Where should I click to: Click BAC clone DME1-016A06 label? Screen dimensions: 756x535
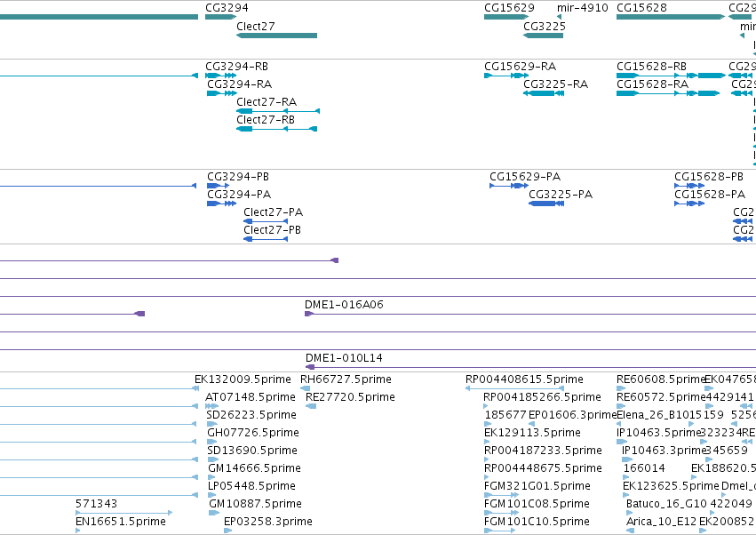click(344, 305)
